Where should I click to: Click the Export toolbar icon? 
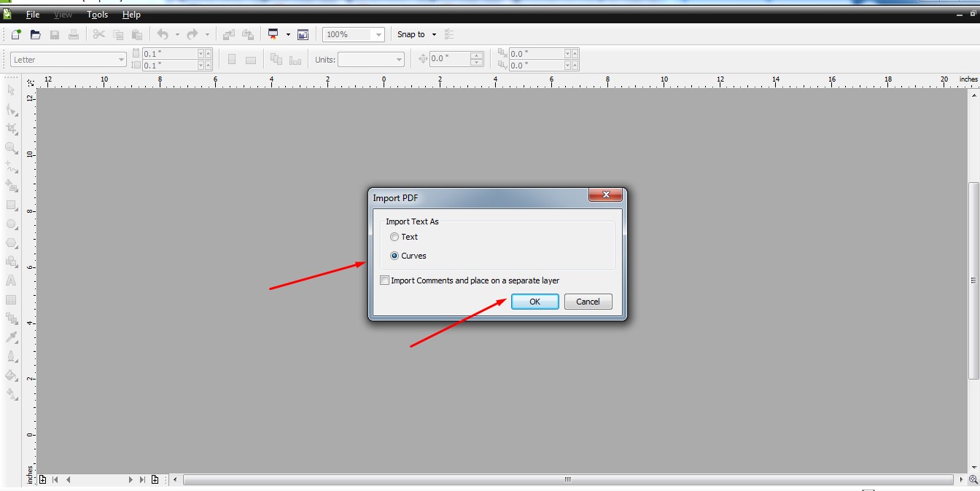[x=248, y=34]
